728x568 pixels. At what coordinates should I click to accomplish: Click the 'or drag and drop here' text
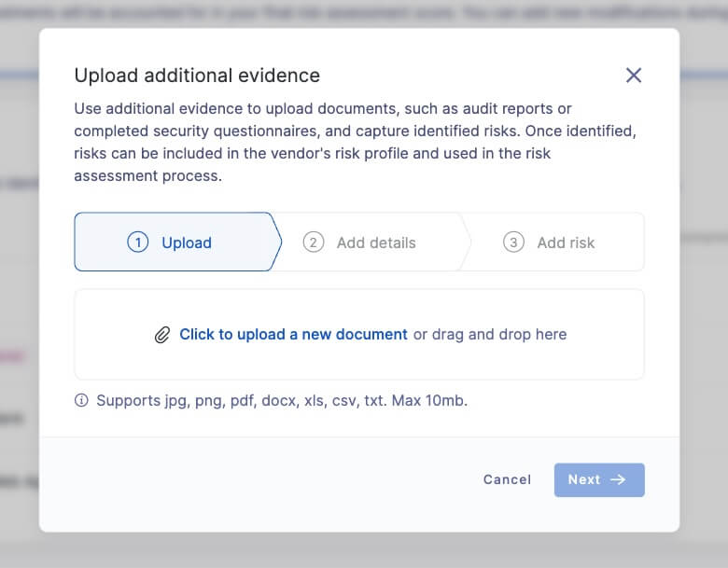pos(490,334)
